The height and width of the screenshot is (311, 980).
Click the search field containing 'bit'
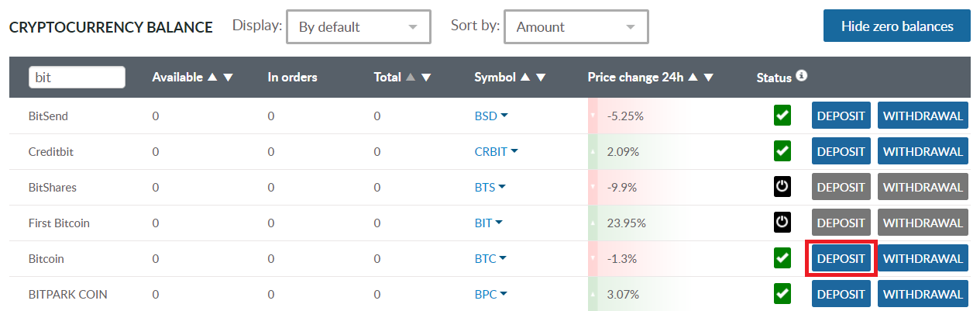[x=77, y=78]
